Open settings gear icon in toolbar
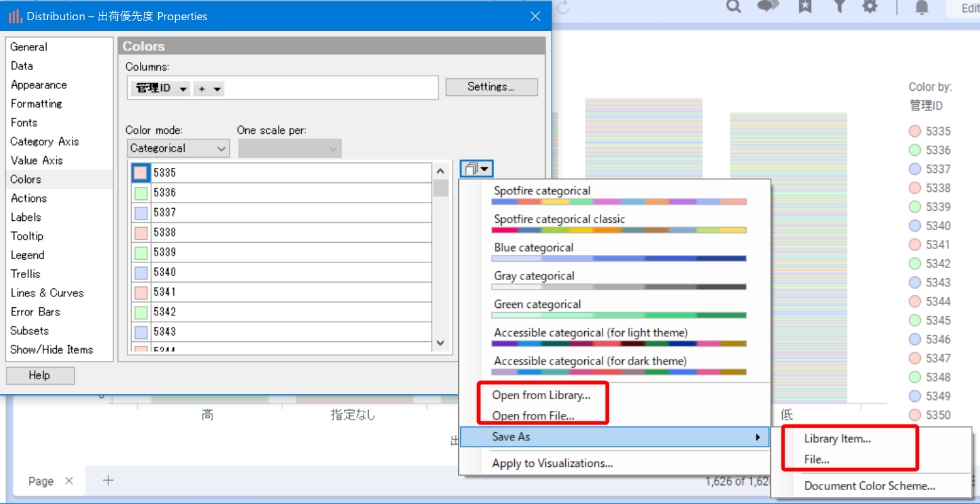Image resolution: width=980 pixels, height=504 pixels. pyautogui.click(x=870, y=6)
